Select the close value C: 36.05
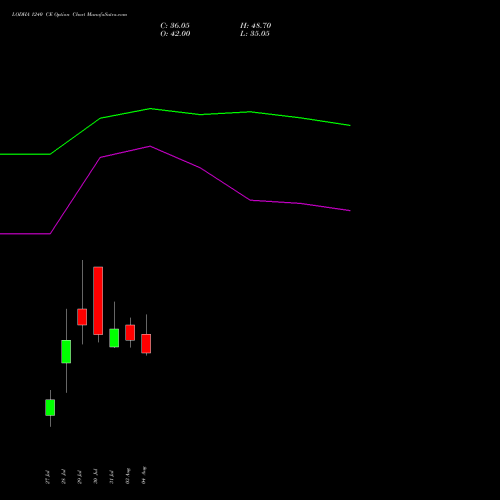Viewport: 500px width, 500px height. coord(175,26)
